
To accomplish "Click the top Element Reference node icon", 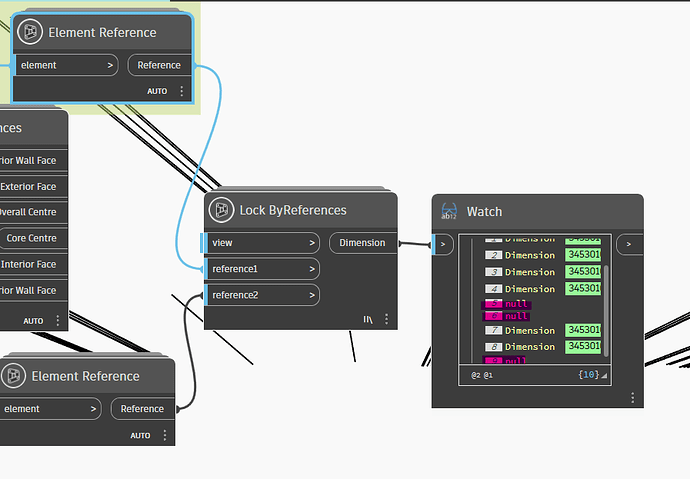I will click(x=30, y=32).
